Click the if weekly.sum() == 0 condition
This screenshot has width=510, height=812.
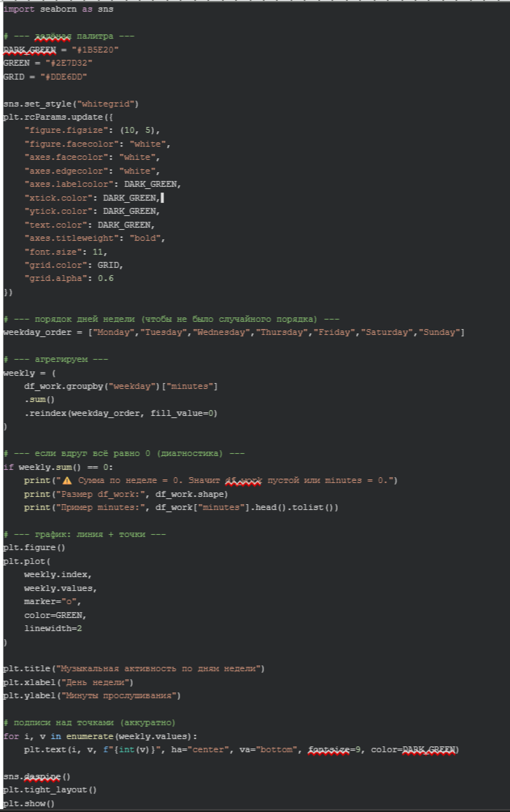point(58,467)
